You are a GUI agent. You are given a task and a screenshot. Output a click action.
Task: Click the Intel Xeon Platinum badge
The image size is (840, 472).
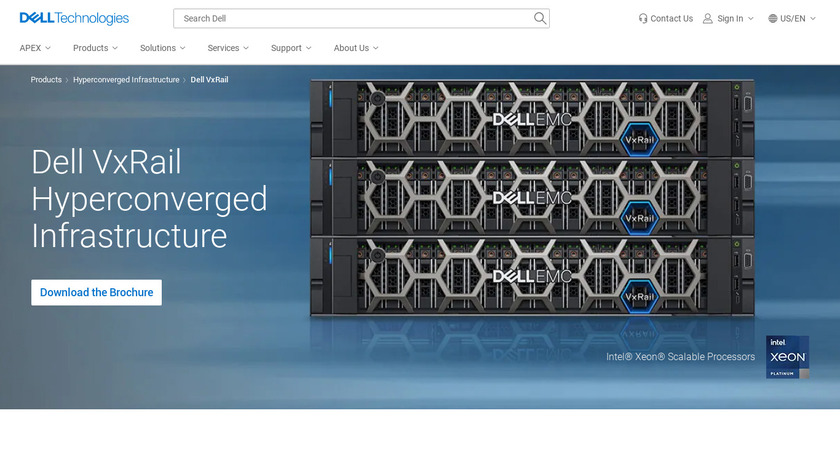click(x=787, y=357)
